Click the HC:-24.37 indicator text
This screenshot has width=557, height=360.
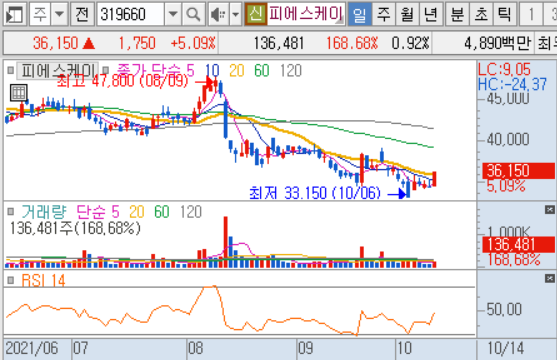coord(512,84)
